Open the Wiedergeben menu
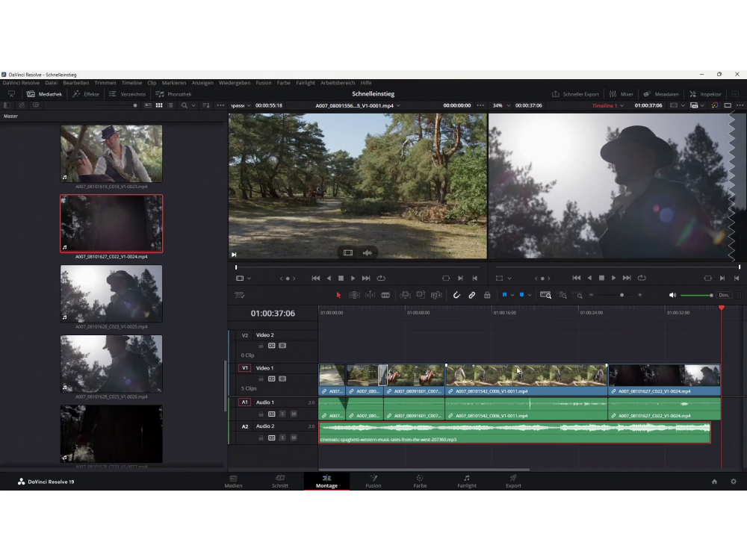The image size is (747, 560). coord(235,83)
